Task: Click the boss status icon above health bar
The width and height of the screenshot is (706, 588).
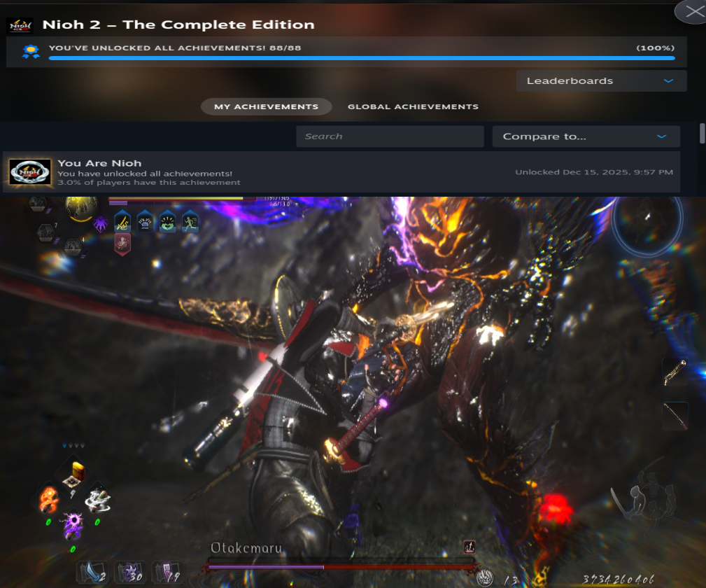Action: pyautogui.click(x=470, y=547)
